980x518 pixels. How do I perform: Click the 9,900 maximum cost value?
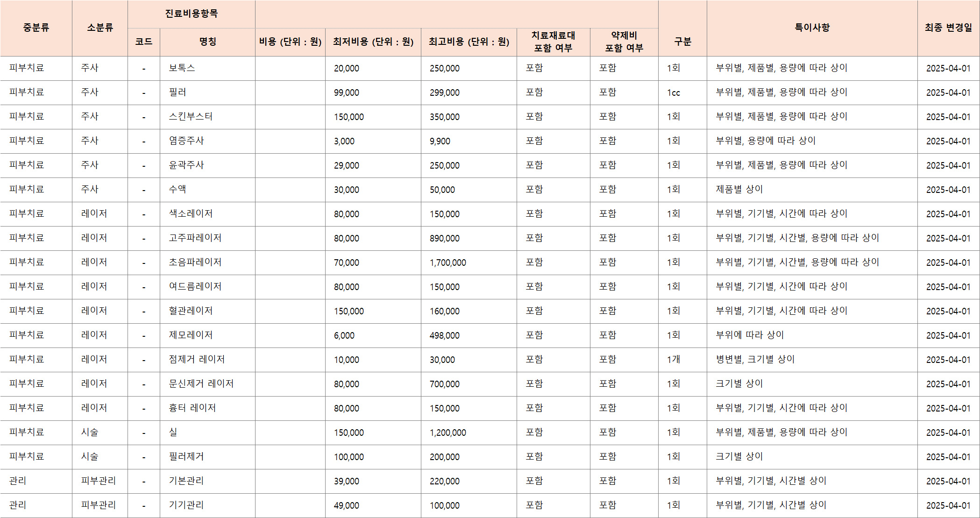tap(440, 141)
